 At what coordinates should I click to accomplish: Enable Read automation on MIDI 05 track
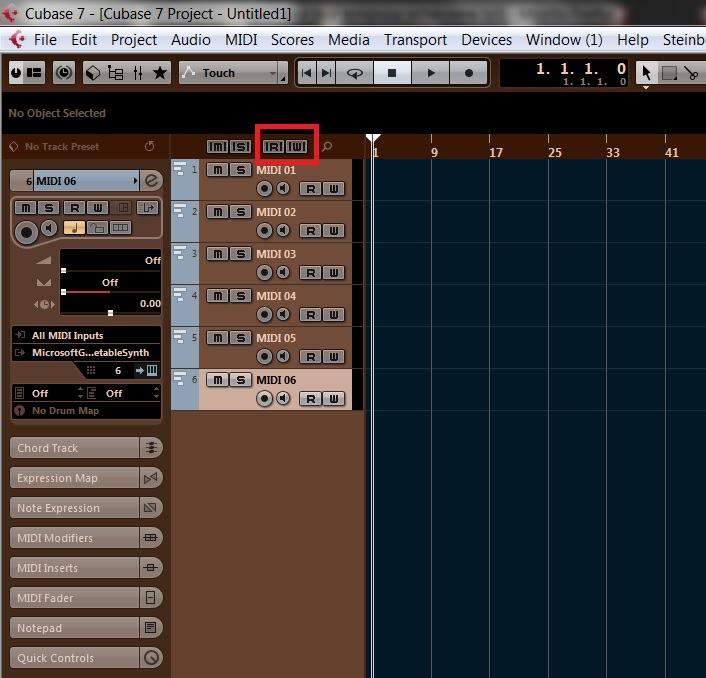tap(311, 357)
